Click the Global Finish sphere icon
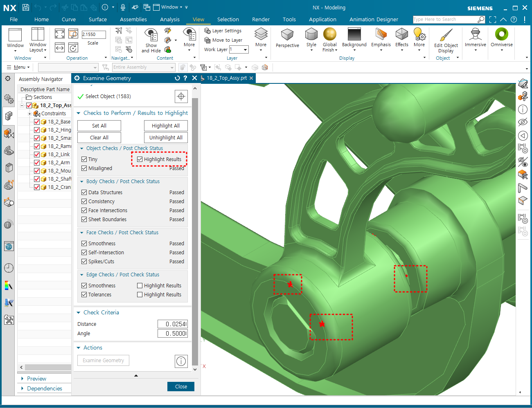532x408 pixels. [x=330, y=34]
